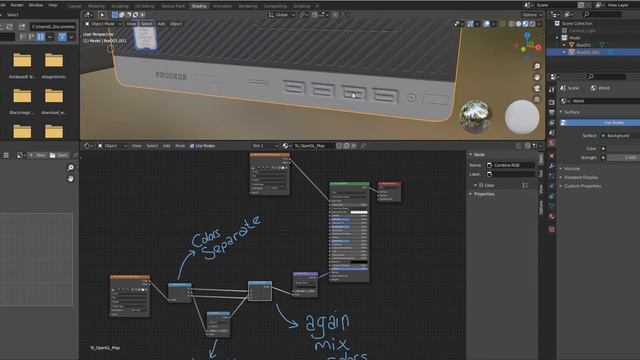The height and width of the screenshot is (360, 640).
Task: Toggle the Use Nodes checkbox in node editor
Action: pyautogui.click(x=192, y=146)
